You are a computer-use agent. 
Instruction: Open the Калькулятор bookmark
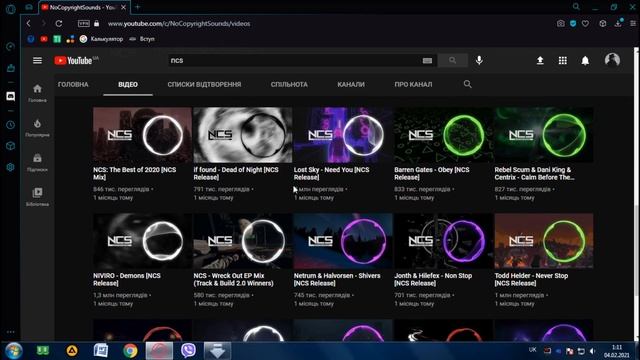(x=101, y=39)
